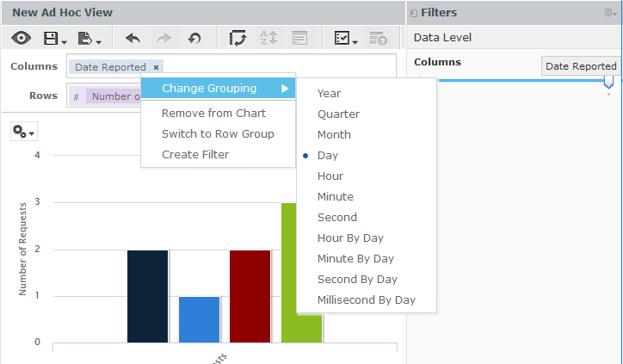Open the Export dropdown icon

[89, 39]
